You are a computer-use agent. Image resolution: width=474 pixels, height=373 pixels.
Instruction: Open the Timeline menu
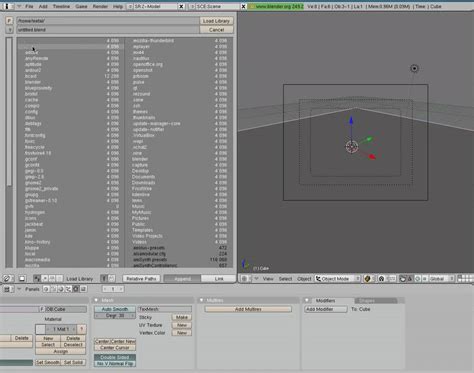point(61,6)
